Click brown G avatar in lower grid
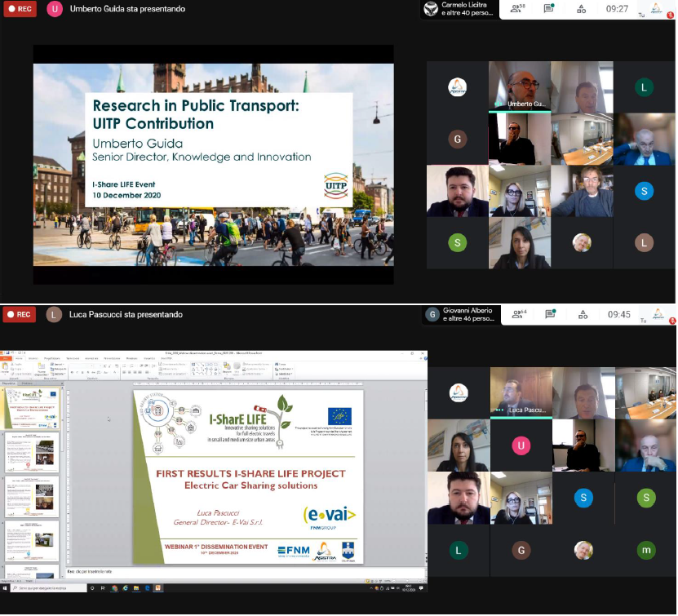Viewport: 678px width, 616px height. coord(521,550)
